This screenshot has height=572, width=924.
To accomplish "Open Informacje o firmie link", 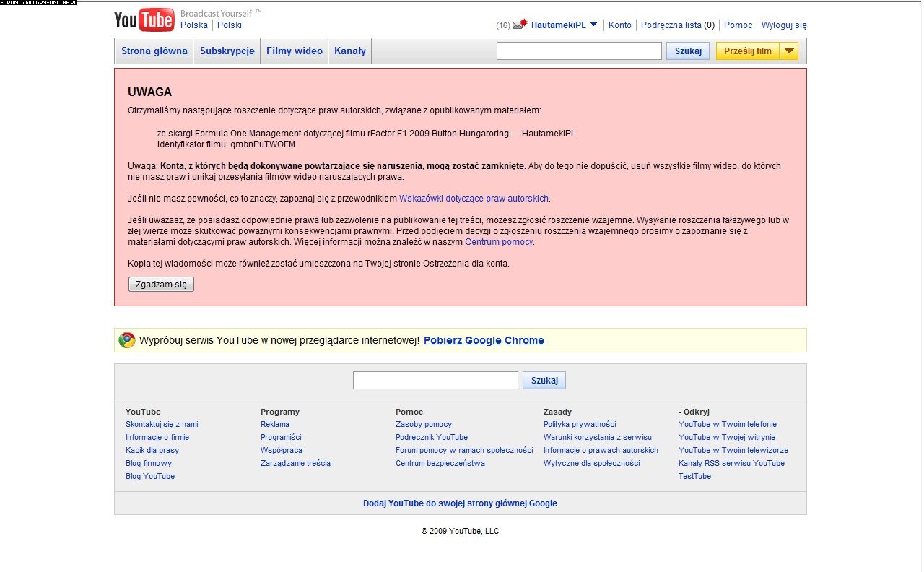I will pyautogui.click(x=157, y=437).
